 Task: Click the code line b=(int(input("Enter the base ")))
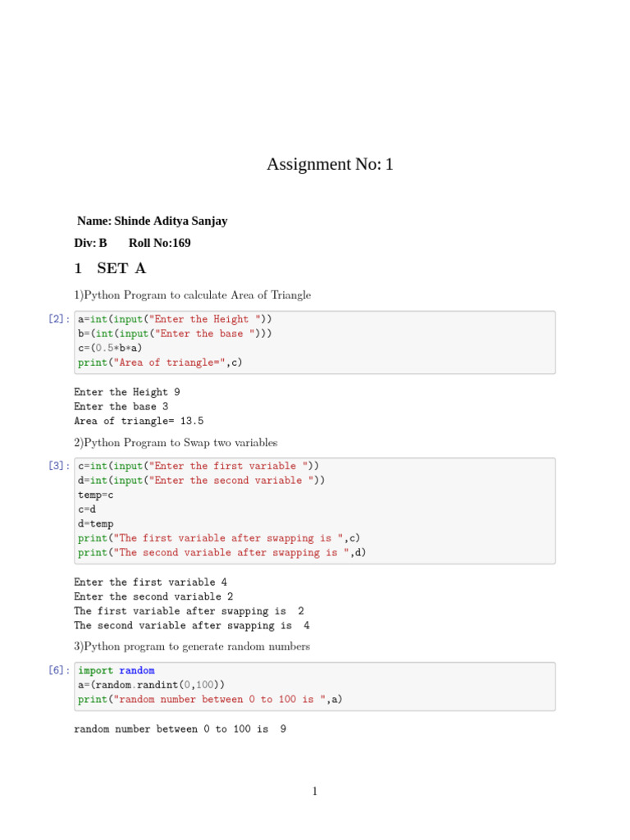pyautogui.click(x=176, y=334)
